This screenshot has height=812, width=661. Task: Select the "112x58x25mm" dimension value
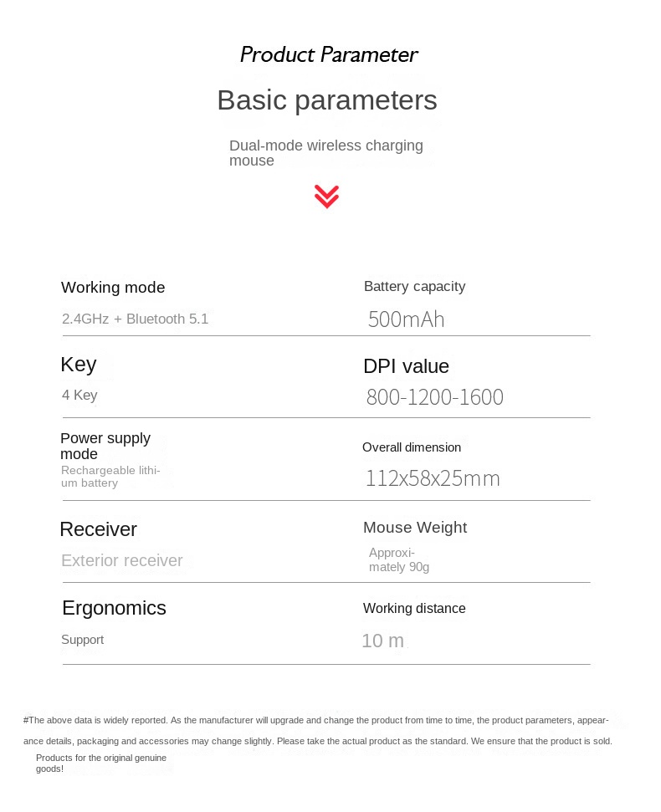pos(432,478)
